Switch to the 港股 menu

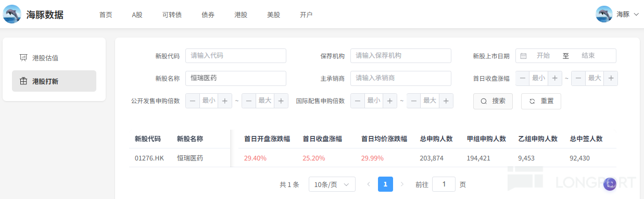241,15
